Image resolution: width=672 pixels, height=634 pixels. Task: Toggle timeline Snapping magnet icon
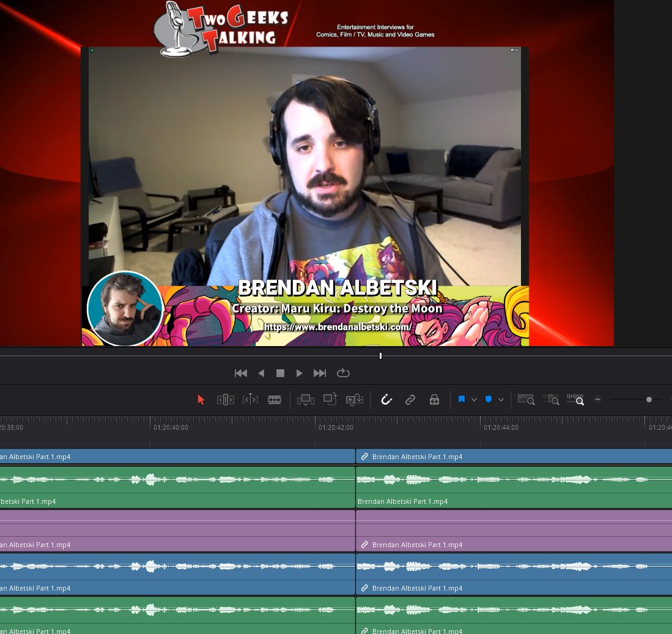(x=386, y=400)
